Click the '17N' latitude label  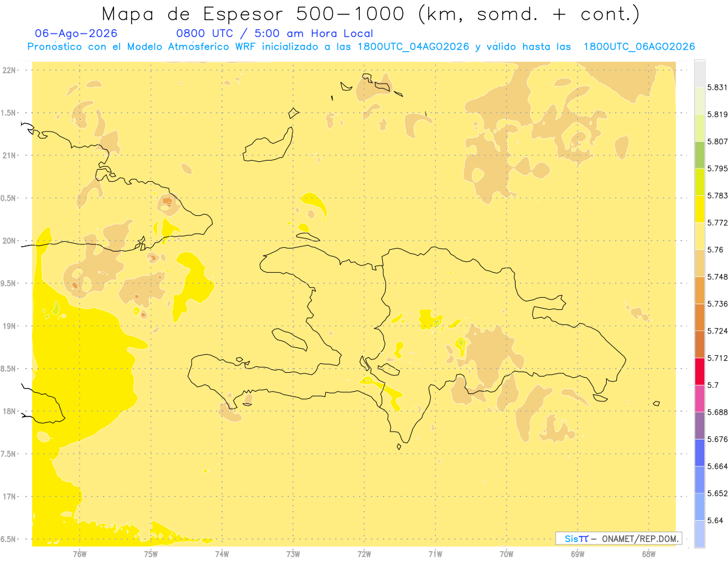[9, 497]
